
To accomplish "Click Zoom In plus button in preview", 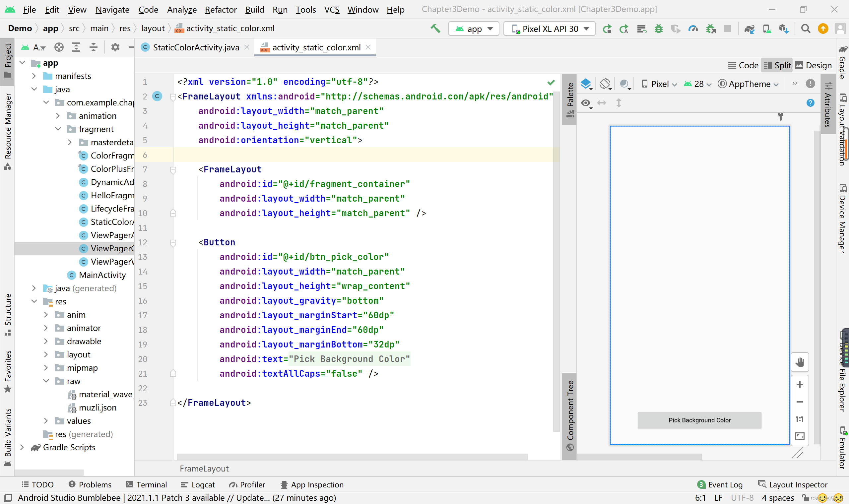I will (800, 385).
